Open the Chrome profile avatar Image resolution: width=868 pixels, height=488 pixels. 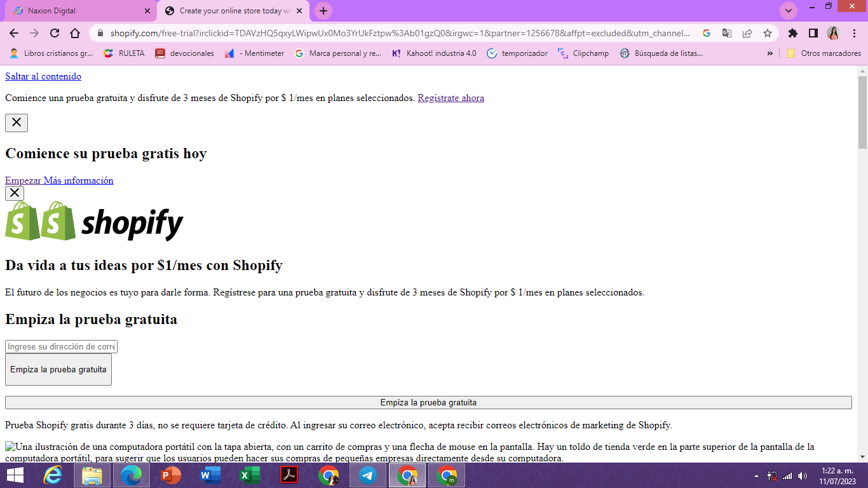point(834,33)
